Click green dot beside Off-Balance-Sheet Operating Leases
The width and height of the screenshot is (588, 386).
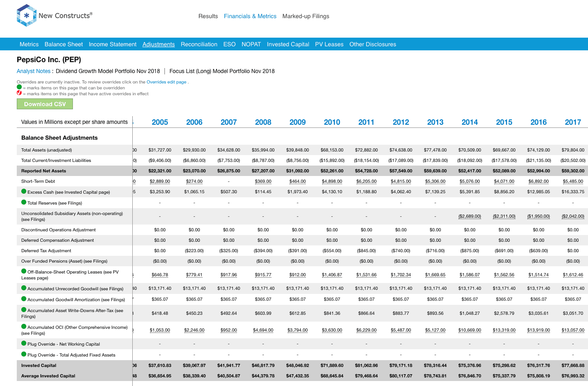tap(24, 271)
